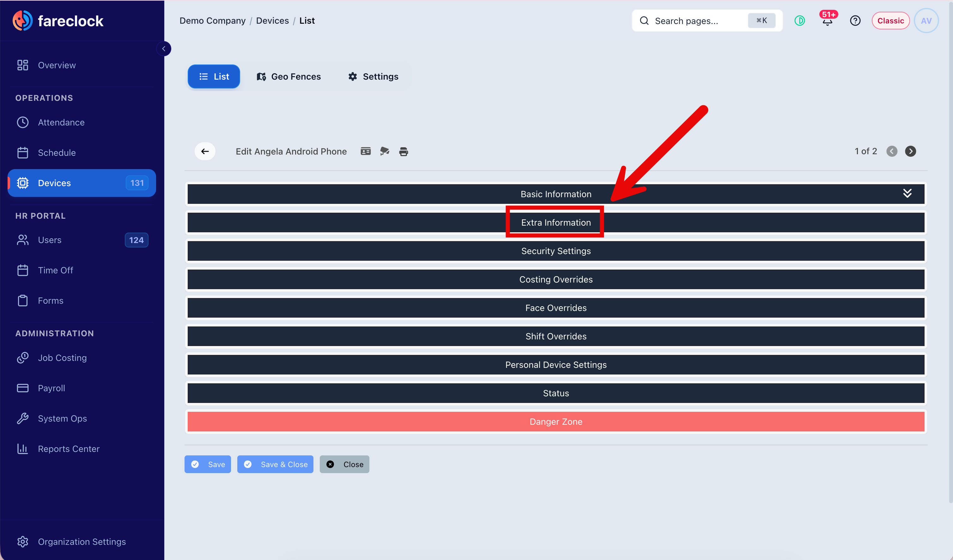Open the Danger Zone section
Image resolution: width=953 pixels, height=560 pixels.
tap(556, 422)
